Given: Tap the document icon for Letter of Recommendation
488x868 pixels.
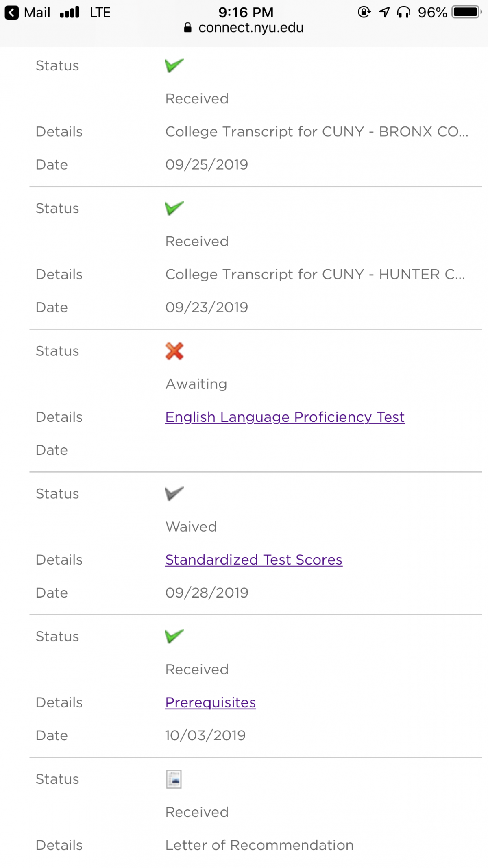Looking at the screenshot, I should pos(174,779).
